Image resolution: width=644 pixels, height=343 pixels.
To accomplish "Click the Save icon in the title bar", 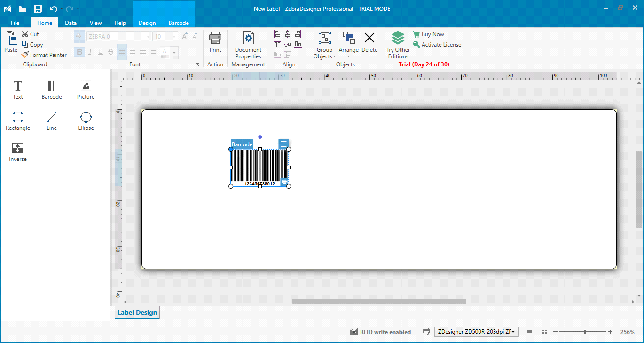I will click(38, 9).
